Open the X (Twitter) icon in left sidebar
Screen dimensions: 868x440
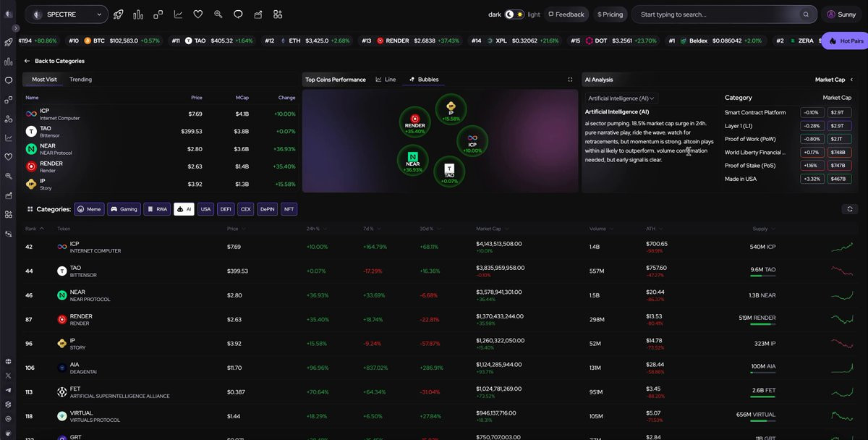click(9, 376)
